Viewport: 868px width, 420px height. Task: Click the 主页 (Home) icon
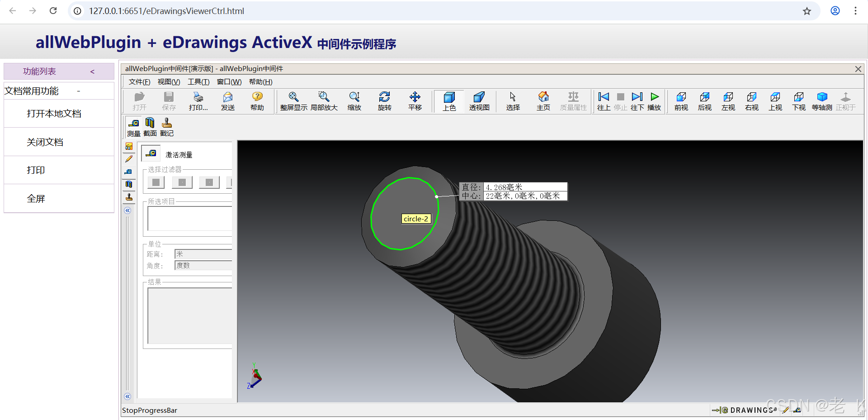[543, 100]
